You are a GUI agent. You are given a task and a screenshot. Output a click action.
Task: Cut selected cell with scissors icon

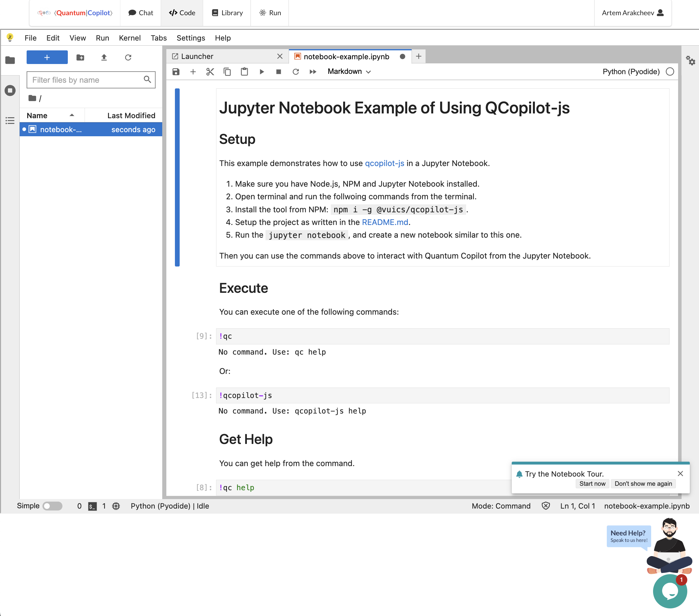pos(210,72)
